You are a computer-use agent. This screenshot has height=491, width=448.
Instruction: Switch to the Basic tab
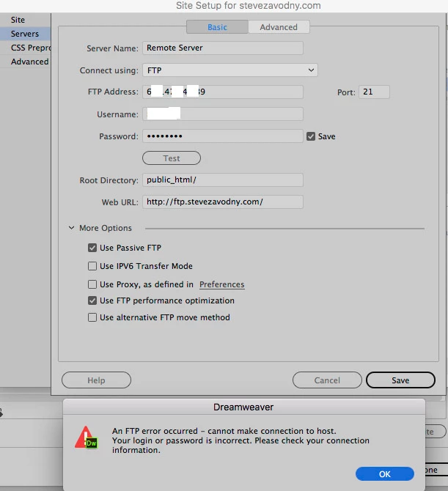217,27
